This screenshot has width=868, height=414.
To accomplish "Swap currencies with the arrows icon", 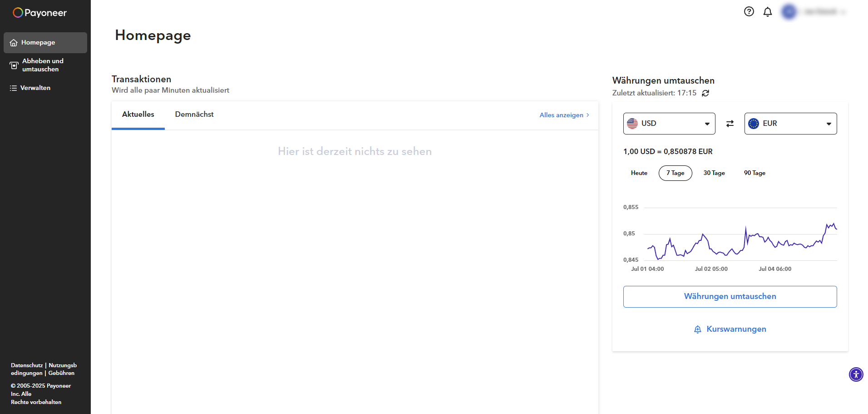I will (x=730, y=124).
